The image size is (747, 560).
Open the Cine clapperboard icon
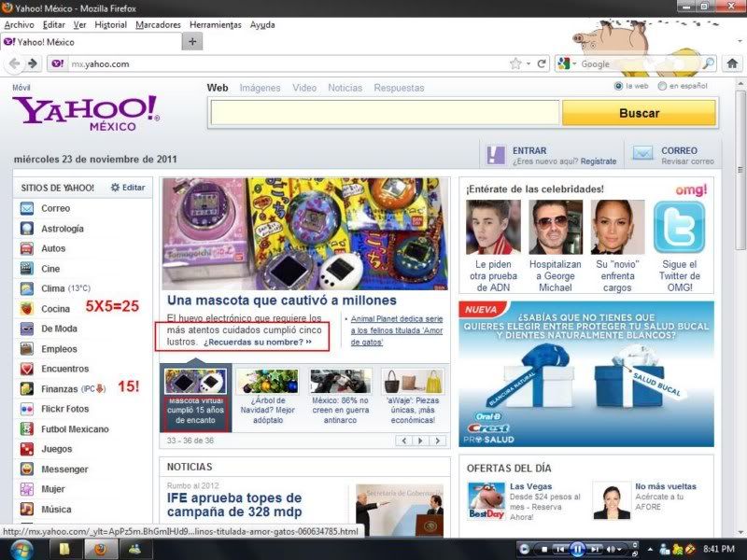(x=27, y=269)
